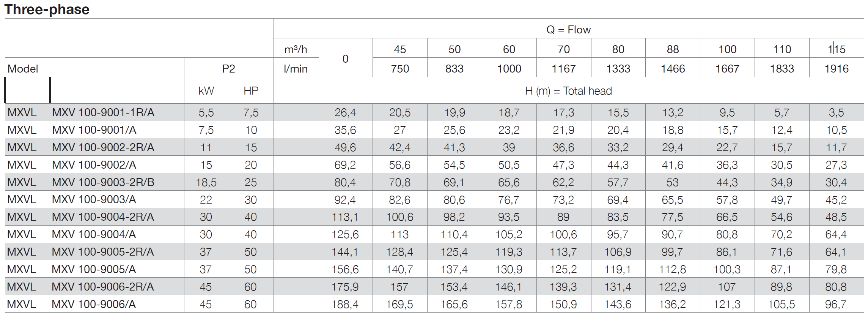The width and height of the screenshot is (868, 316).
Task: Click the 'Q = Flow' header cell
Action: coord(568,30)
